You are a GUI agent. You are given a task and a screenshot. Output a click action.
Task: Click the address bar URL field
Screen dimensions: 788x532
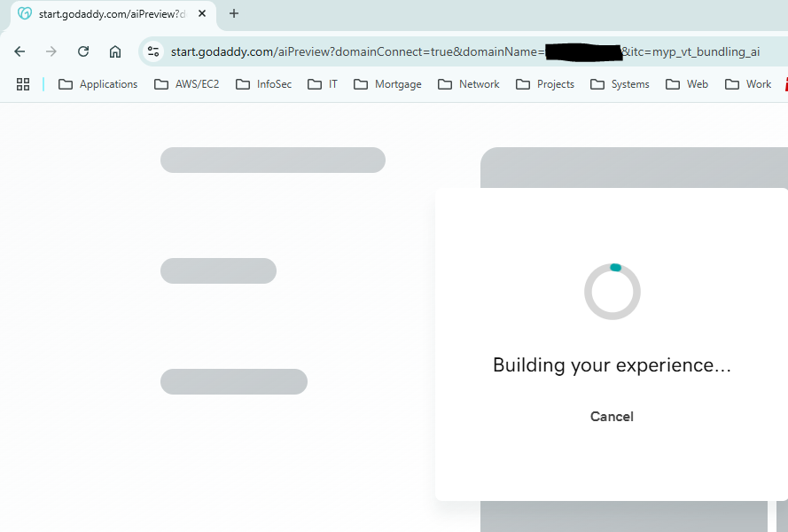click(464, 51)
